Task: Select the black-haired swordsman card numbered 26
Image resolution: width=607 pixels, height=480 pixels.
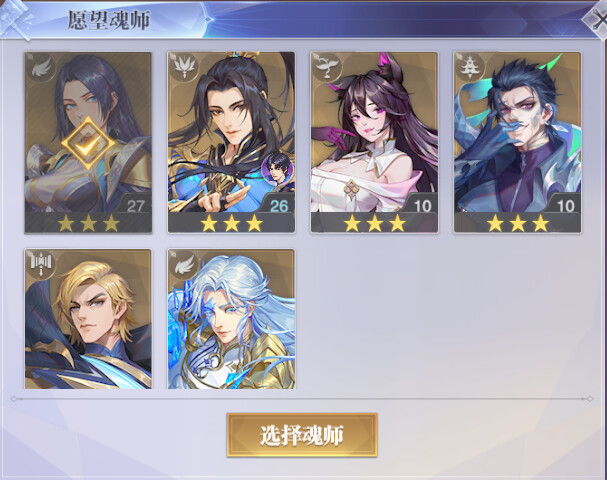Action: 231,142
